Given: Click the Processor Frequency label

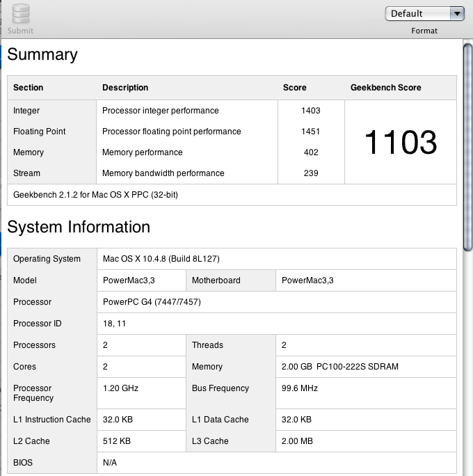Looking at the screenshot, I should tap(33, 393).
